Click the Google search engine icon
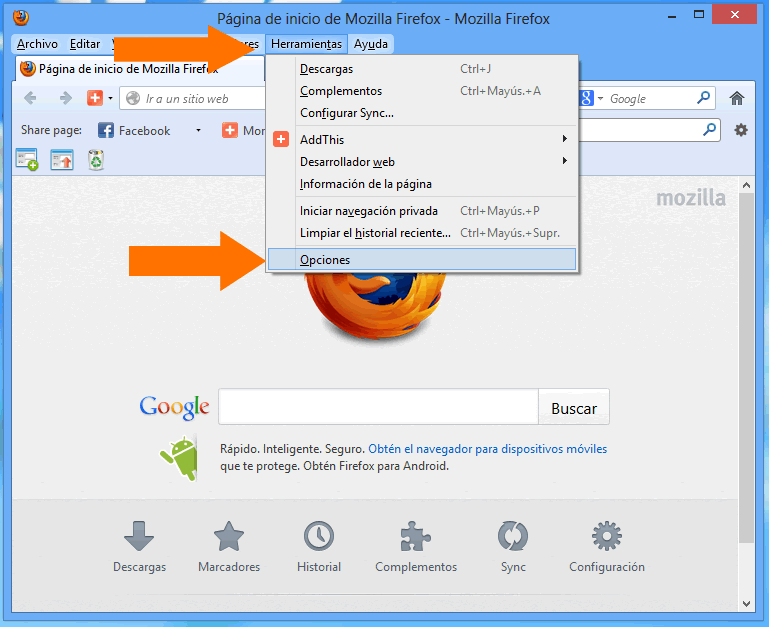769x627 pixels. [x=587, y=98]
